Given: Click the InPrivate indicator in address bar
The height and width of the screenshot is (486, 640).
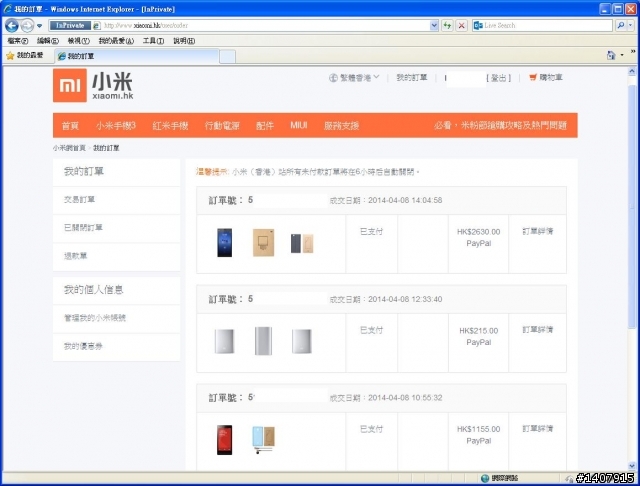Looking at the screenshot, I should tap(70, 25).
